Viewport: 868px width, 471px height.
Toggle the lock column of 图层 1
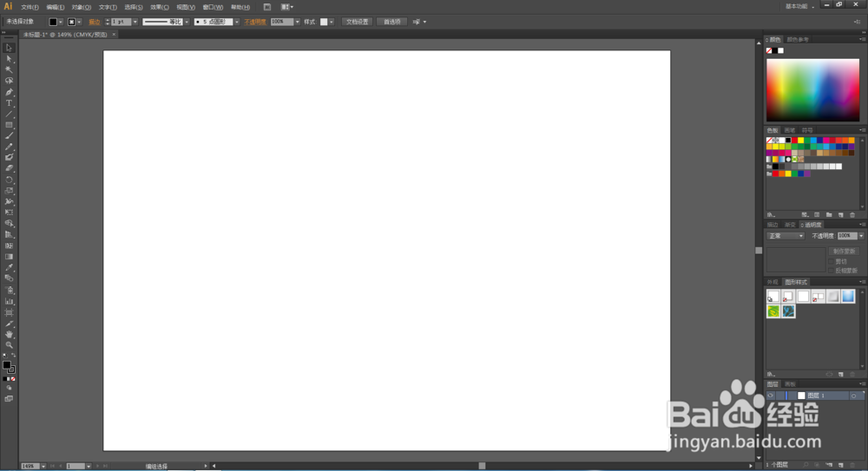coord(780,396)
